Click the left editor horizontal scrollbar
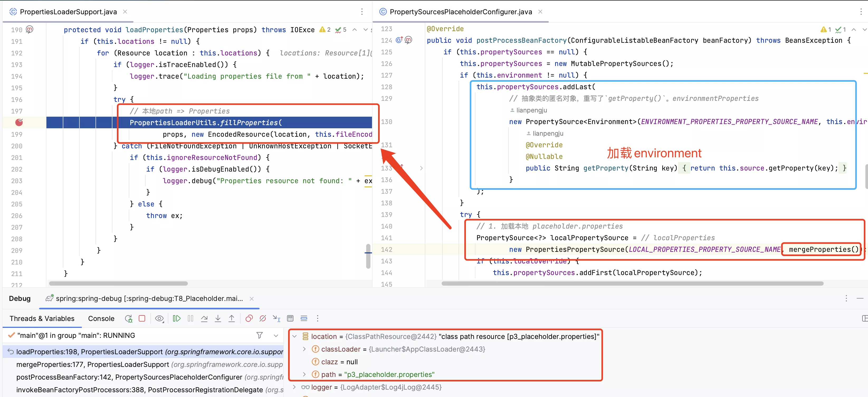 point(118,283)
